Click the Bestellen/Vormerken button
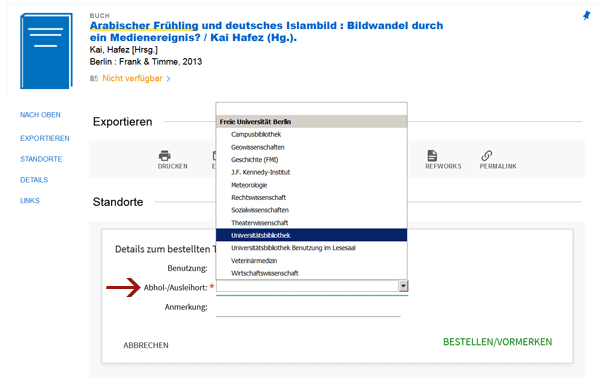 [x=497, y=342]
